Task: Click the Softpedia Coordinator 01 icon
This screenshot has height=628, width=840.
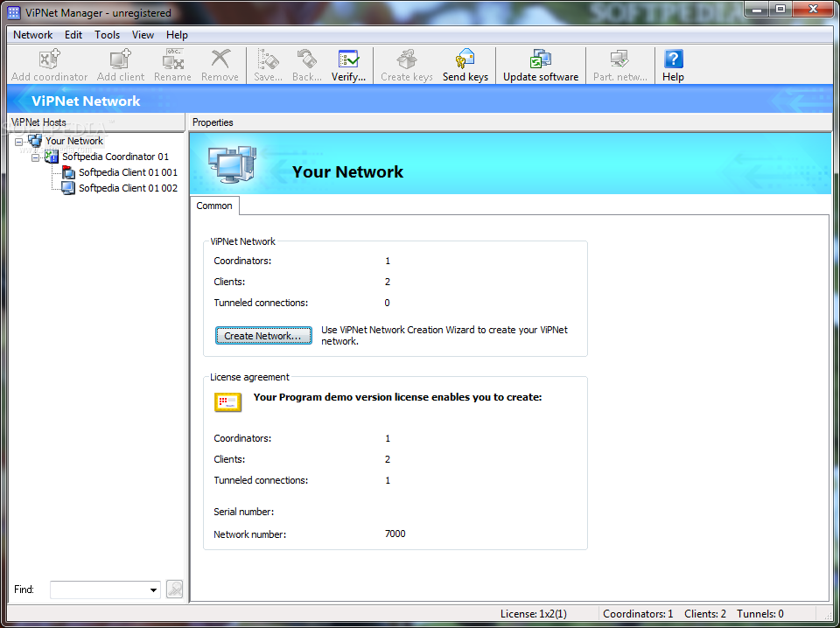Action: coord(52,157)
